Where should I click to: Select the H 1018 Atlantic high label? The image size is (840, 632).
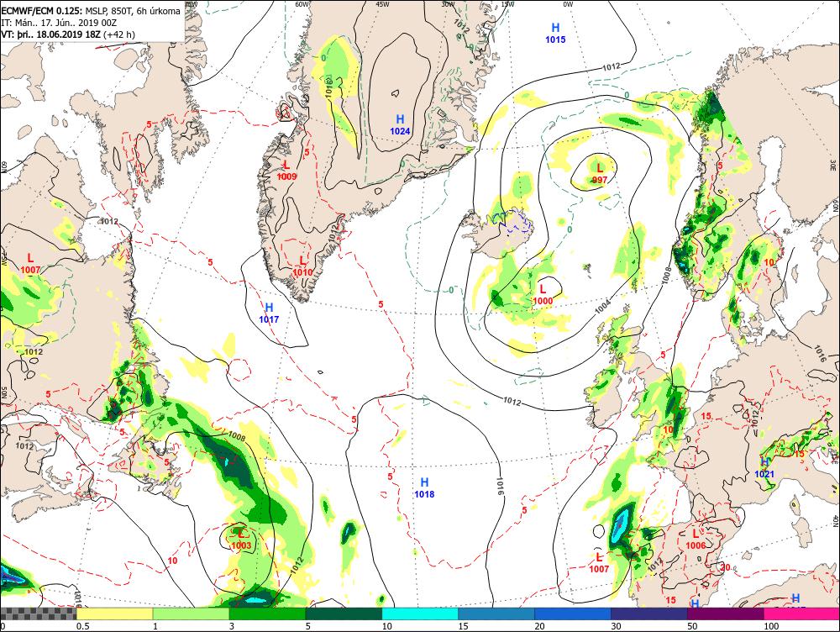424,487
